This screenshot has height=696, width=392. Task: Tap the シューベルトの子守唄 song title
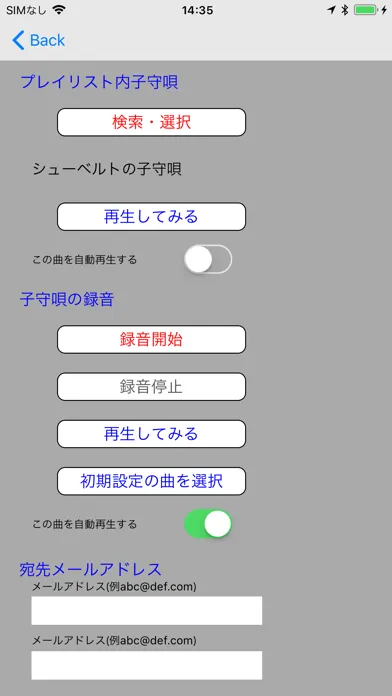point(107,169)
